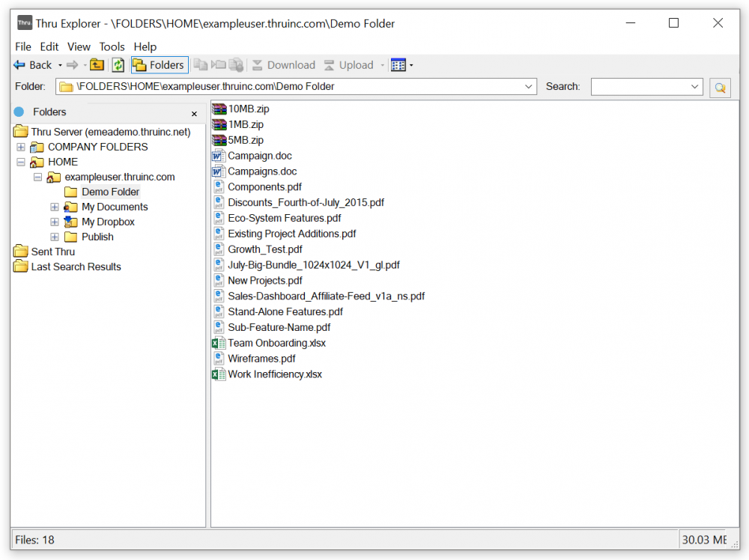
Task: Click the disabled Copy icon in toolbar
Action: pyautogui.click(x=201, y=65)
